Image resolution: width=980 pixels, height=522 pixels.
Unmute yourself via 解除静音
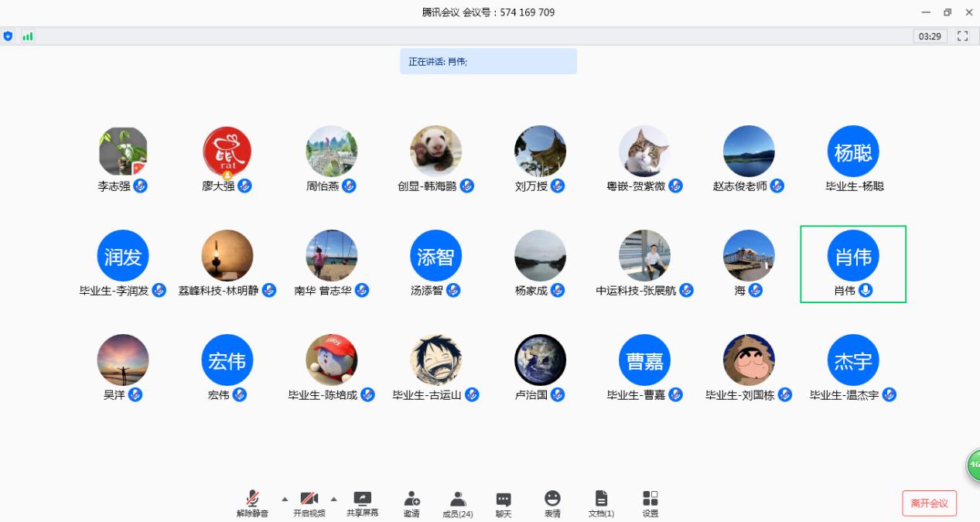coord(253,503)
